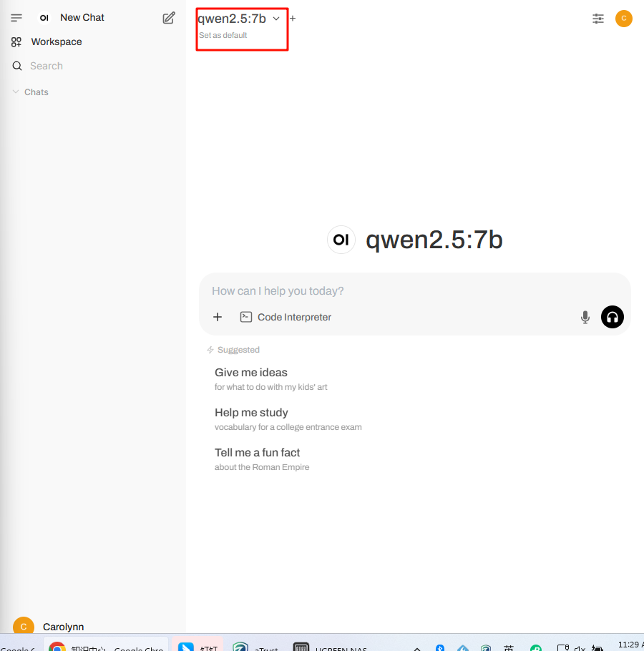Start a call with headphone button
Image resolution: width=644 pixels, height=651 pixels.
tap(613, 317)
